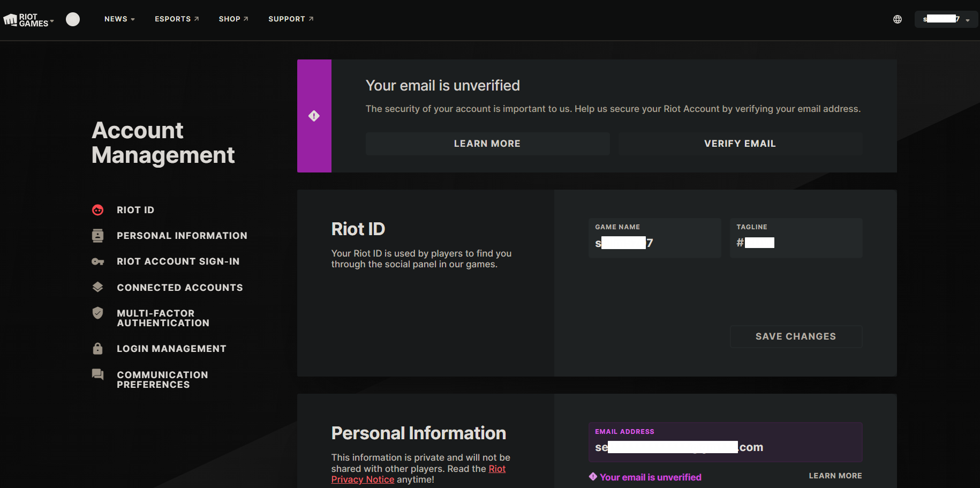This screenshot has height=488, width=980.
Task: Go to Personal Information section
Action: [x=182, y=236]
